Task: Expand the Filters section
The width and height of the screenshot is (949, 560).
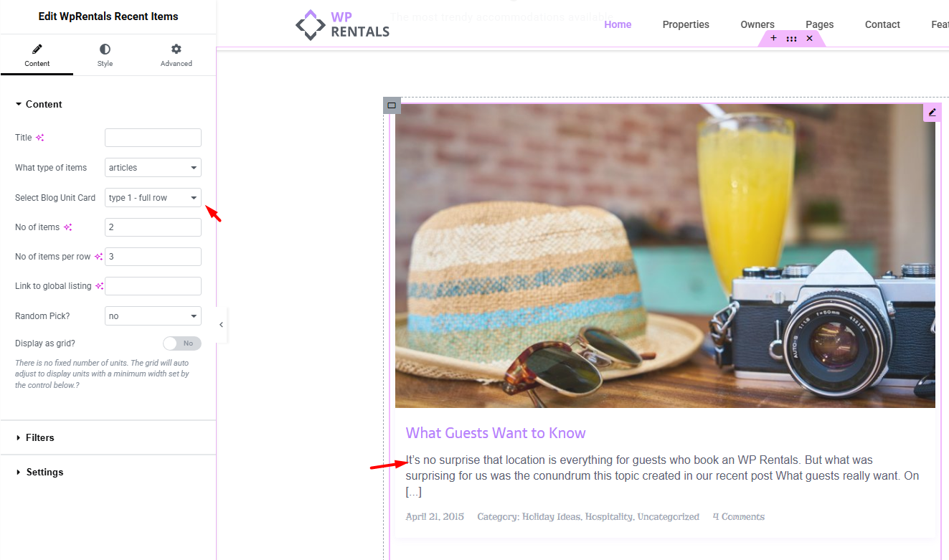Action: (x=39, y=437)
